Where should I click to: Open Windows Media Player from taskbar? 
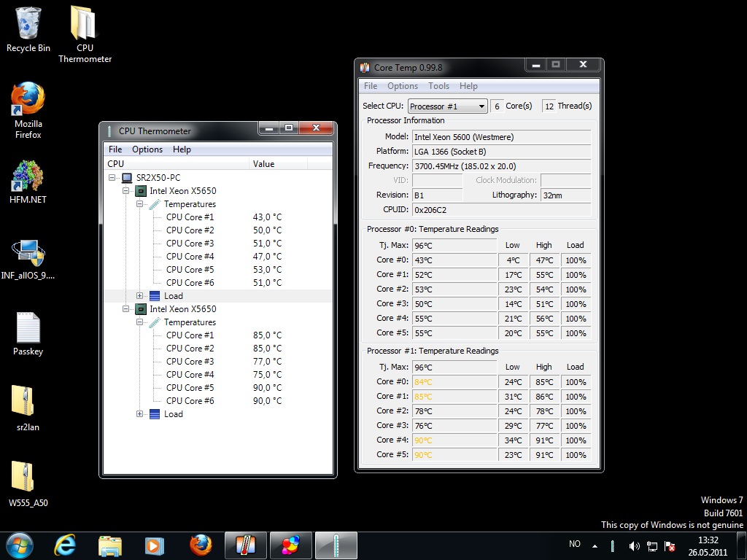(x=154, y=545)
